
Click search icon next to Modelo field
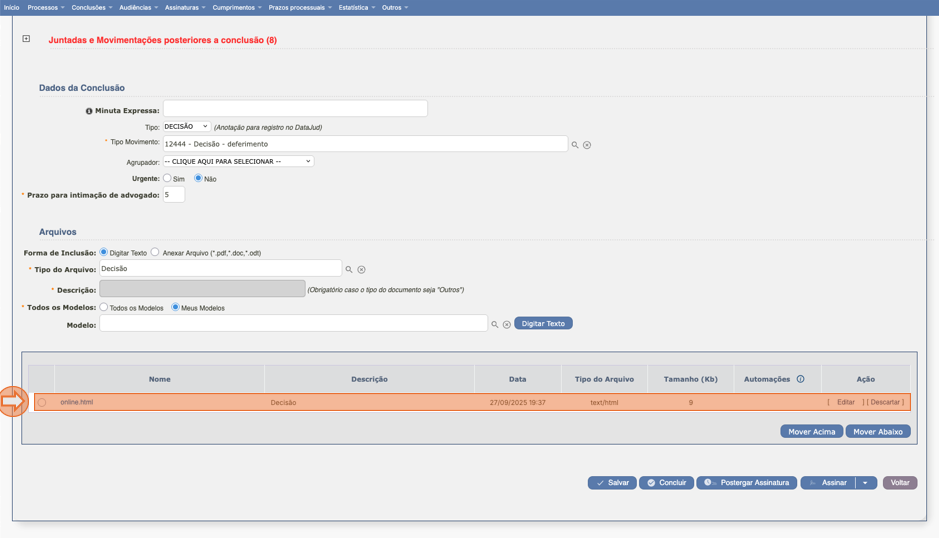click(x=495, y=324)
